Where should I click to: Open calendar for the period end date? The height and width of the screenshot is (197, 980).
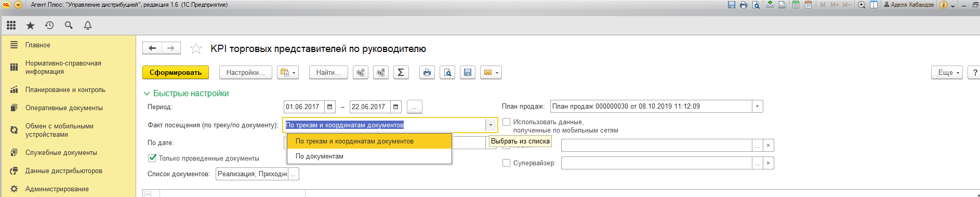click(x=396, y=107)
